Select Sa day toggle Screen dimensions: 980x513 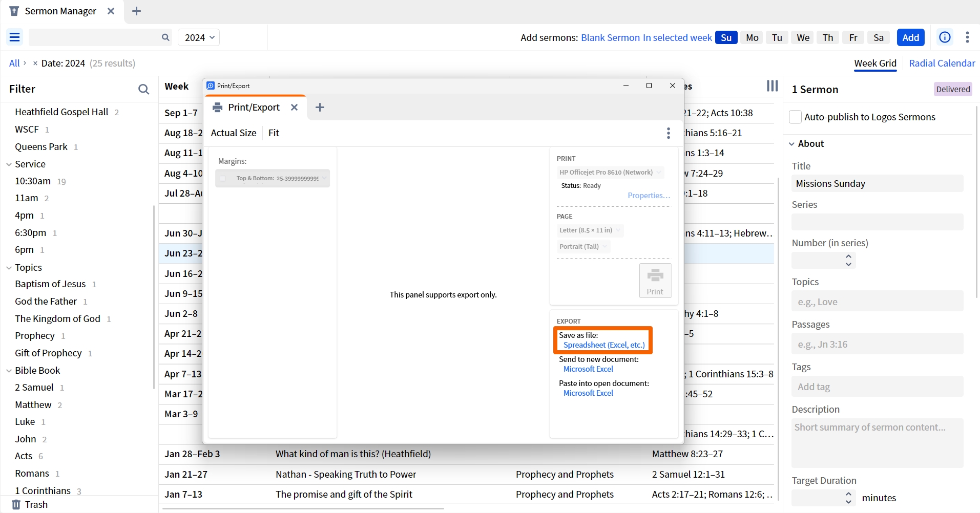click(879, 37)
